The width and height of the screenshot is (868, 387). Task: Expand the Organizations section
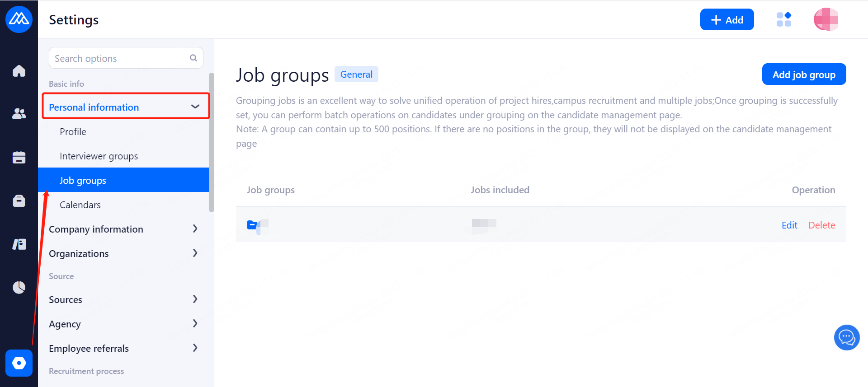[195, 253]
